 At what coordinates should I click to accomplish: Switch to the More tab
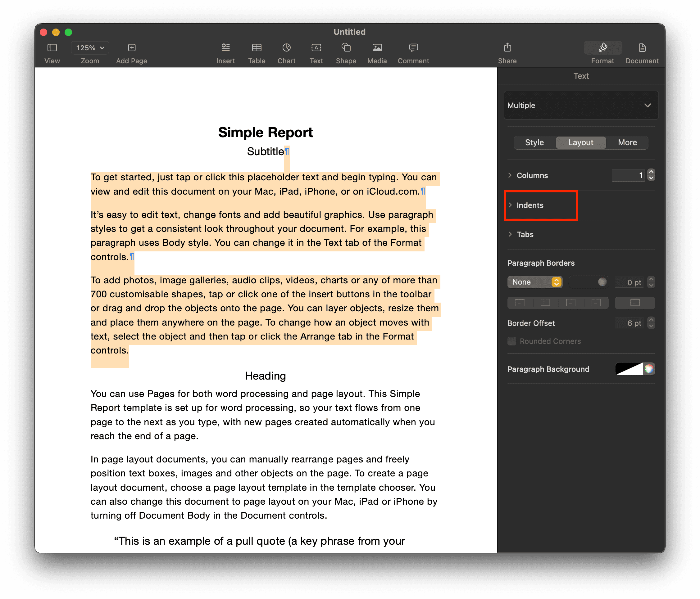point(627,142)
